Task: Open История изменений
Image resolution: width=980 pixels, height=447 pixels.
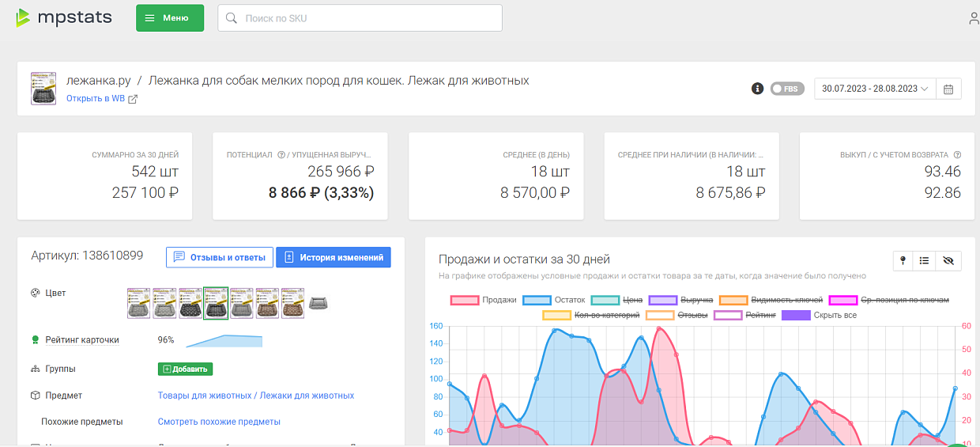Action: coord(333,257)
